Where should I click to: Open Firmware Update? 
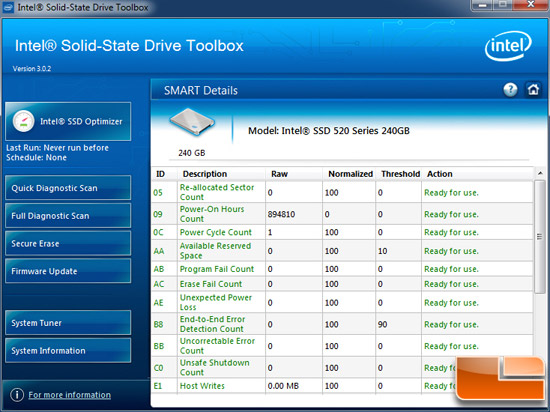(x=68, y=271)
